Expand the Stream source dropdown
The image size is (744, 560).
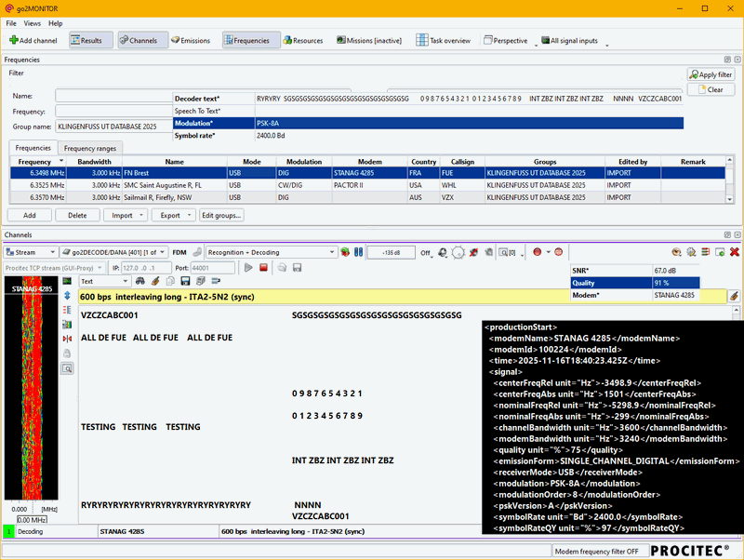point(30,252)
